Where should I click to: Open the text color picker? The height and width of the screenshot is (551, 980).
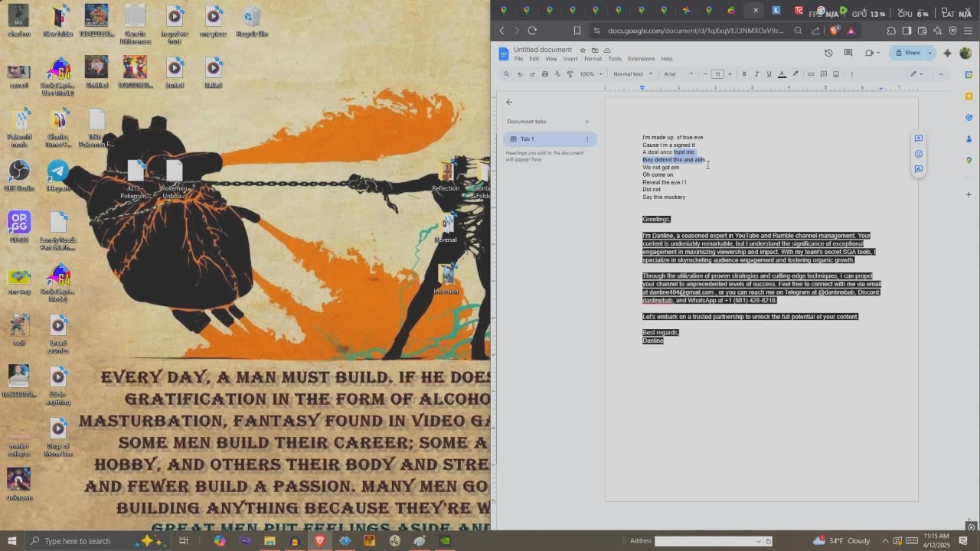click(x=782, y=74)
